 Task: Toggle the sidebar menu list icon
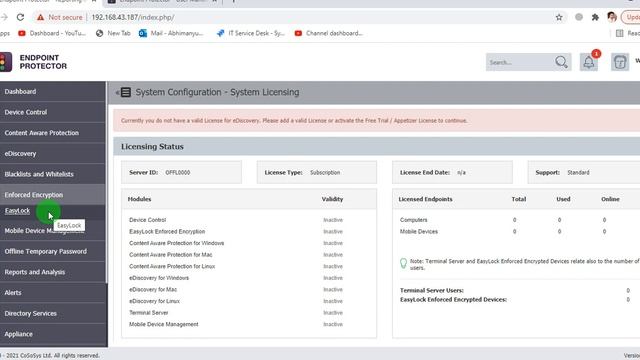[126, 92]
